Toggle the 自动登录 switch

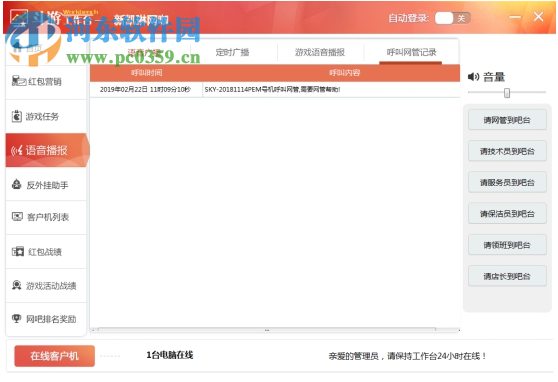(x=453, y=18)
